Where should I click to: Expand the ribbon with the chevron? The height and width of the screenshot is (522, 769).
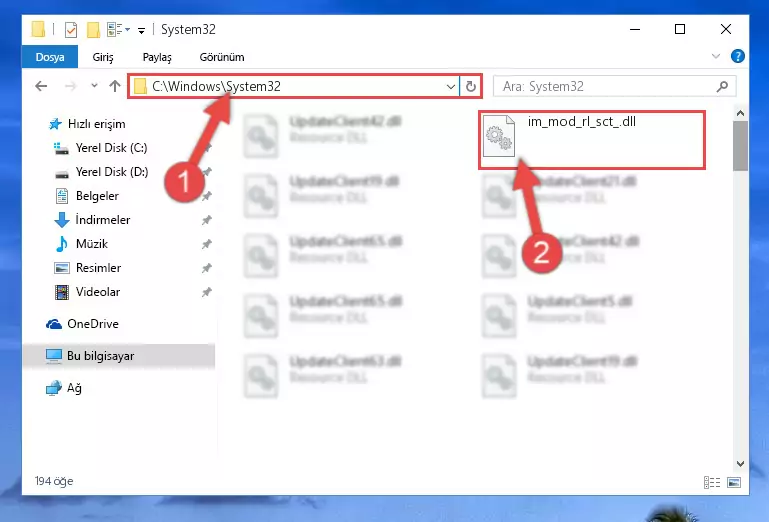click(x=716, y=56)
